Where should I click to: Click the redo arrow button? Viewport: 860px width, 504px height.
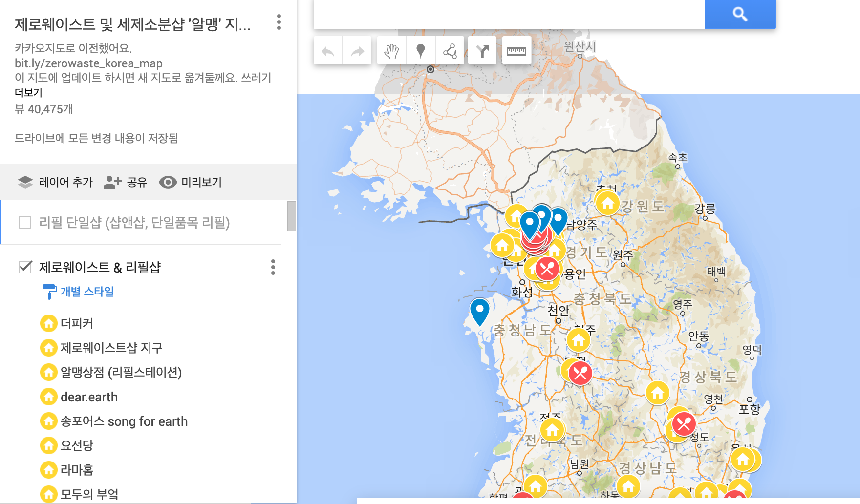(x=358, y=51)
